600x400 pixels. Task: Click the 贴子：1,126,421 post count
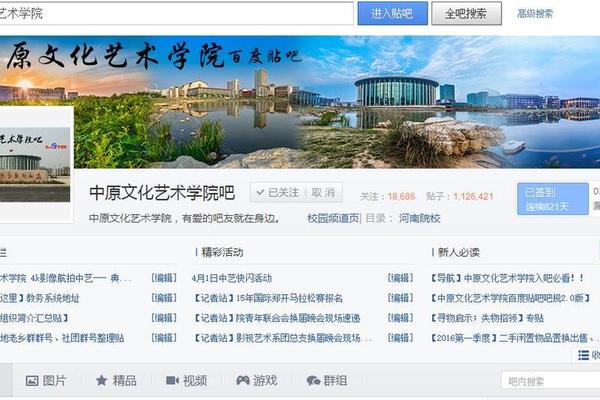tap(459, 196)
